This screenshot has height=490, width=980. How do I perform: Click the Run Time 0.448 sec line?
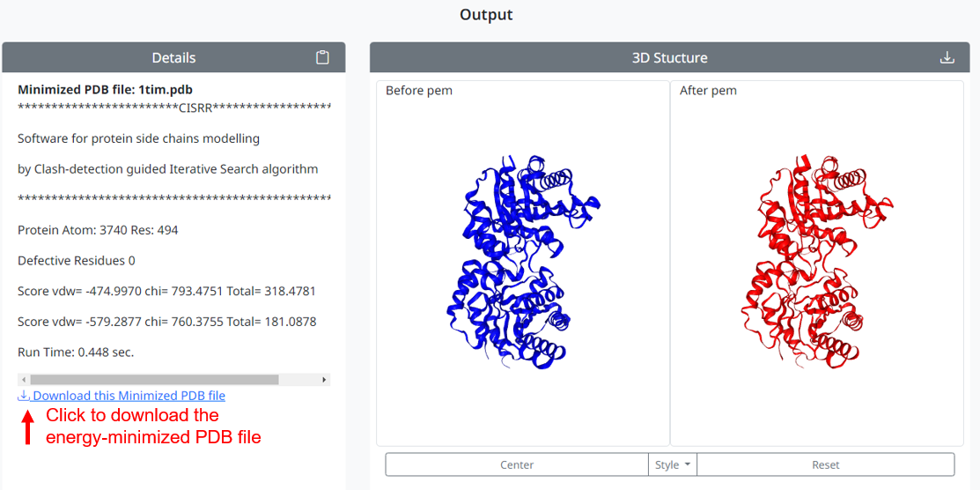76,352
